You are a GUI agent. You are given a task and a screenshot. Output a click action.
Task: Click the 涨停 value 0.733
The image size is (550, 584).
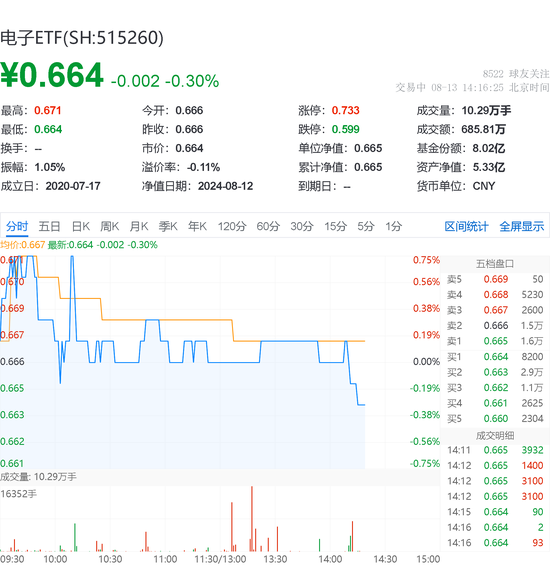click(x=346, y=111)
